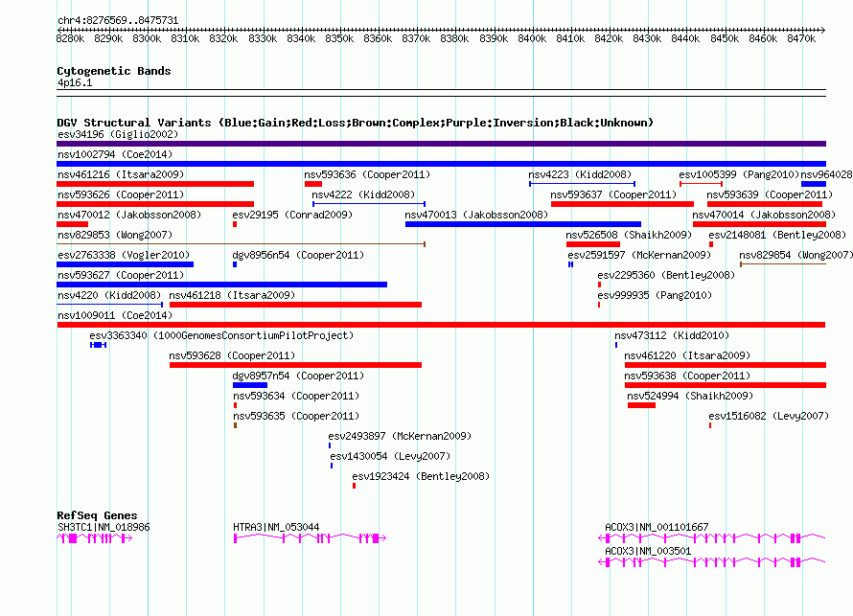This screenshot has height=616, width=853.
Task: Click the 8300k ruler tick label
Action: [x=147, y=38]
